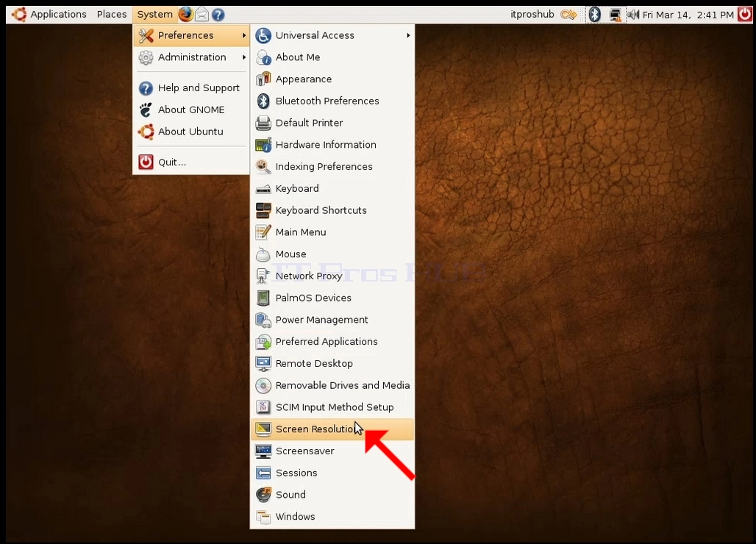Open the Bluetooth tray icon

point(594,15)
